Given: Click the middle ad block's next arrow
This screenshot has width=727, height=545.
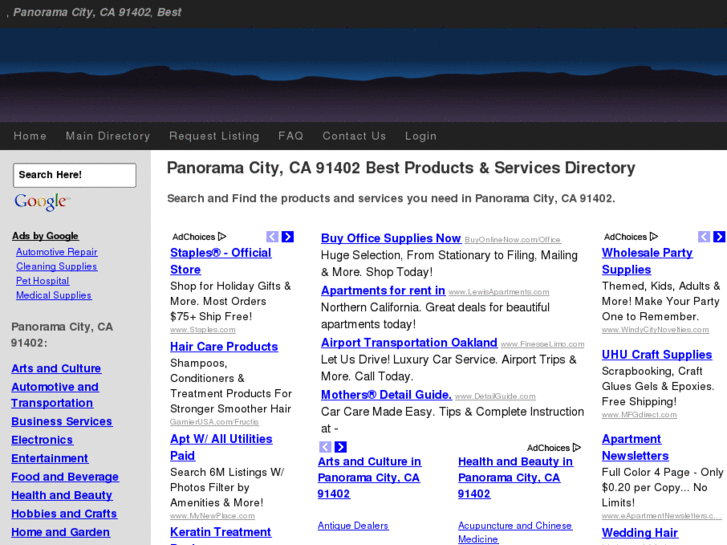Looking at the screenshot, I should coord(341,447).
